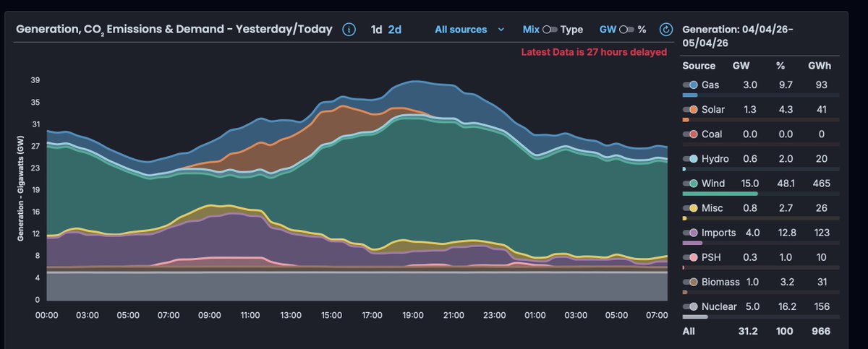The width and height of the screenshot is (868, 349).
Task: Click the Source column header
Action: click(x=699, y=65)
